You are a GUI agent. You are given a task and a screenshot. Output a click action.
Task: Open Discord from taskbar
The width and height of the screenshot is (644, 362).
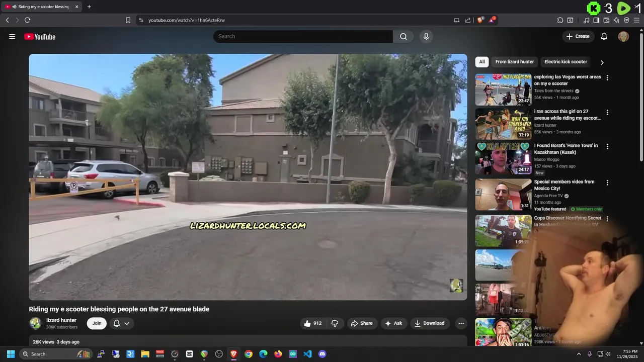[x=323, y=354]
